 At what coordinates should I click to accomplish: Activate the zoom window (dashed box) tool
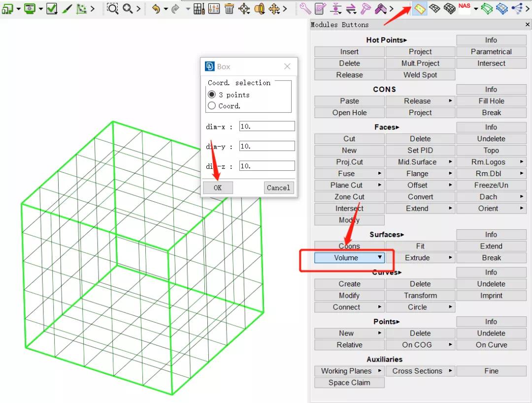click(x=112, y=8)
